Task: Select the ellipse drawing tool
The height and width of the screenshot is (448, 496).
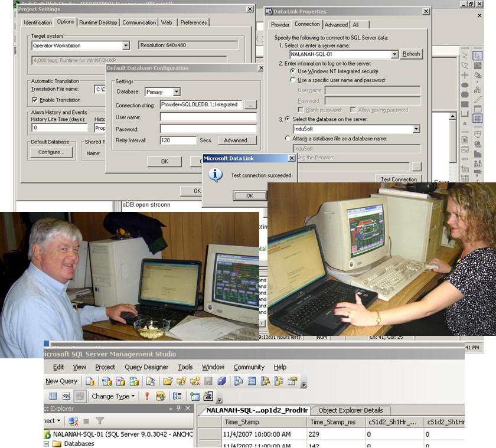Action: (465, 86)
